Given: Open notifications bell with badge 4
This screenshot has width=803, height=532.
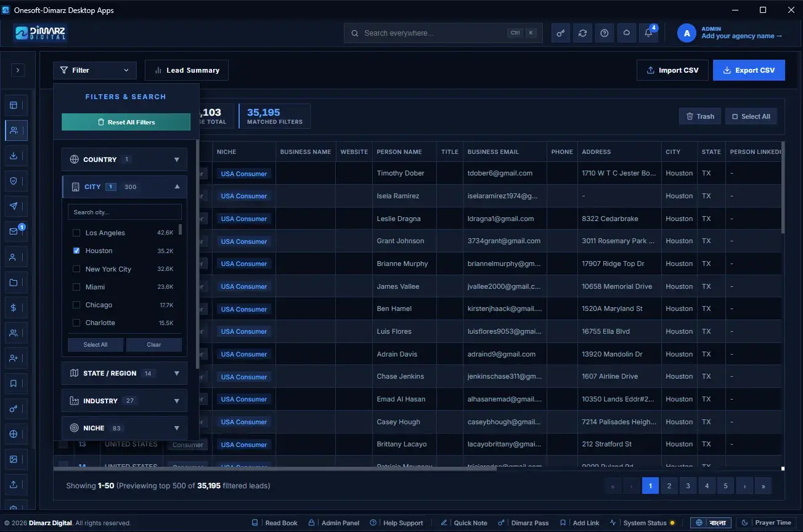Looking at the screenshot, I should tap(649, 33).
